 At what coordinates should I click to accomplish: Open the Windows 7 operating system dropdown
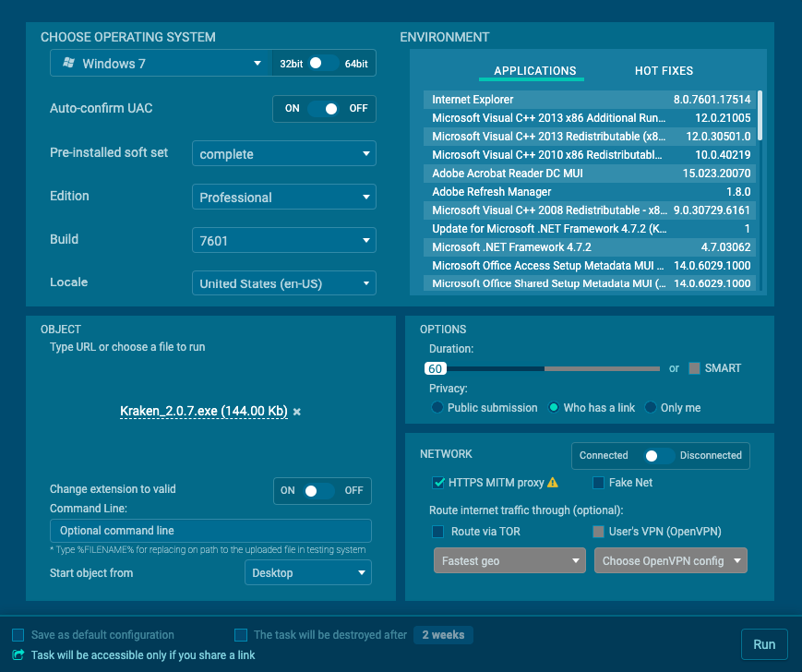coord(162,63)
